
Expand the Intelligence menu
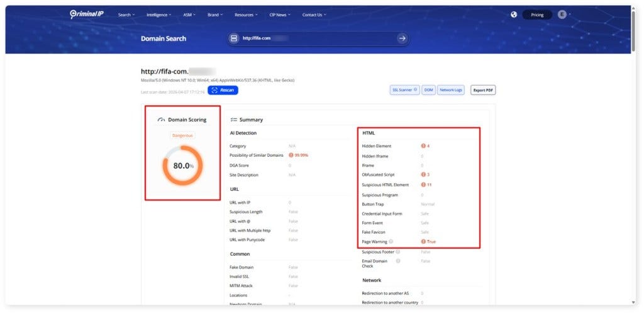tap(159, 15)
